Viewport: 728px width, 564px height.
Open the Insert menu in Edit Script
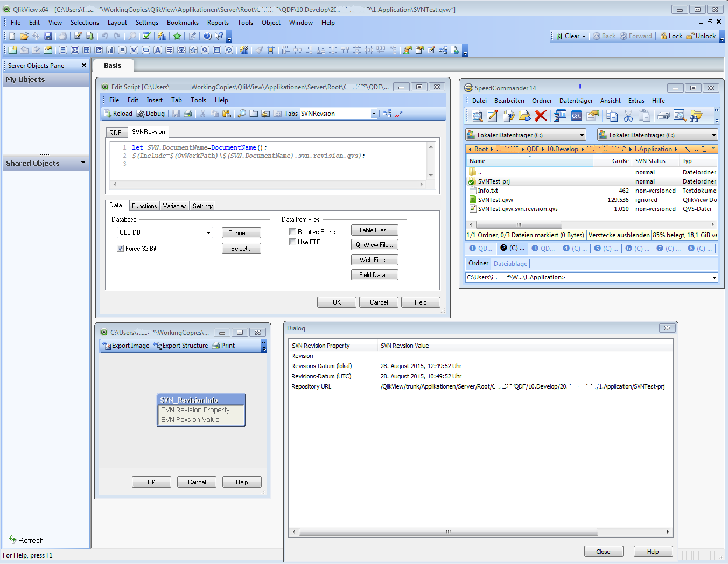coord(155,100)
